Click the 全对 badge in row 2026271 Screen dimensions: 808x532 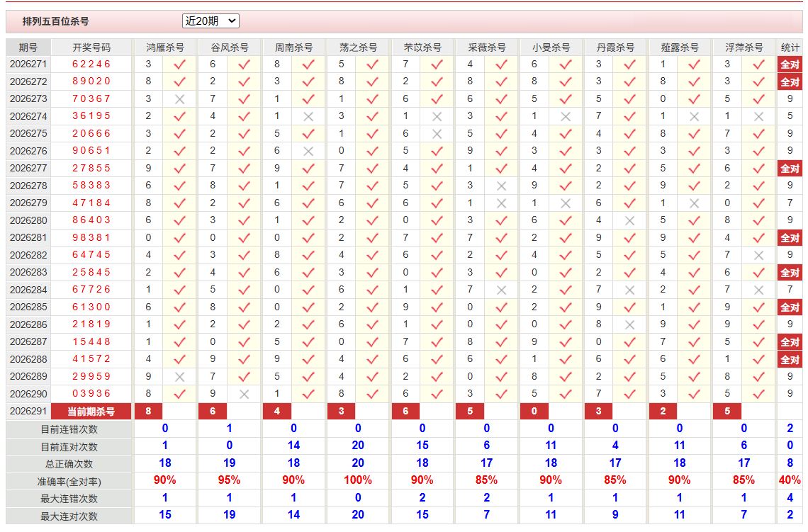tap(790, 64)
